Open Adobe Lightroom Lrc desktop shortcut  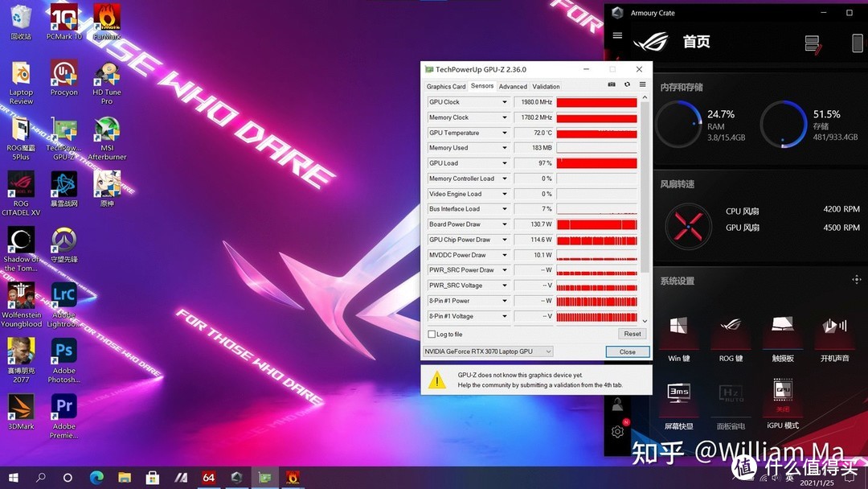pyautogui.click(x=64, y=305)
